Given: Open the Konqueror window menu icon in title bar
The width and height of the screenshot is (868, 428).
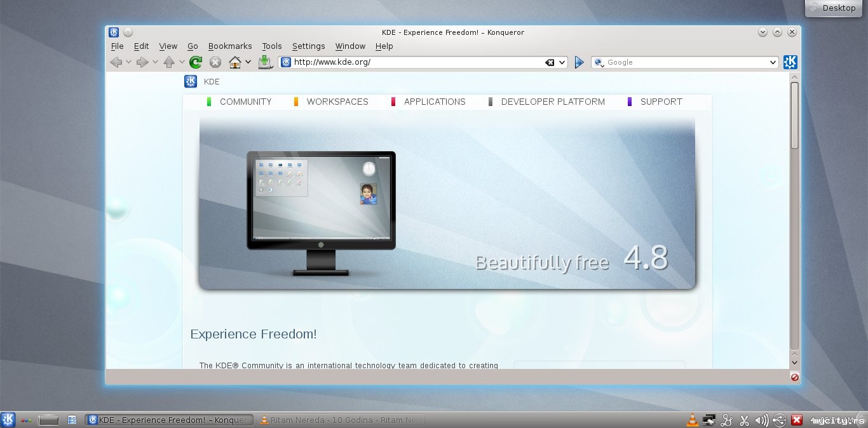Looking at the screenshot, I should 114,32.
